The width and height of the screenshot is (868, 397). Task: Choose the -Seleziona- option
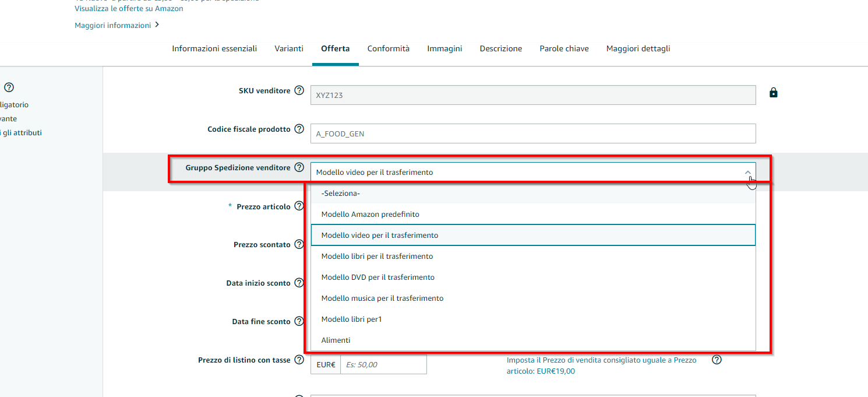point(533,193)
